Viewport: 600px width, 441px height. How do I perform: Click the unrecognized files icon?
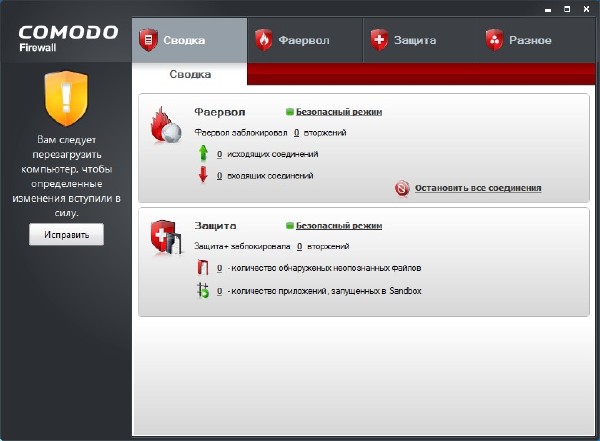point(202,268)
